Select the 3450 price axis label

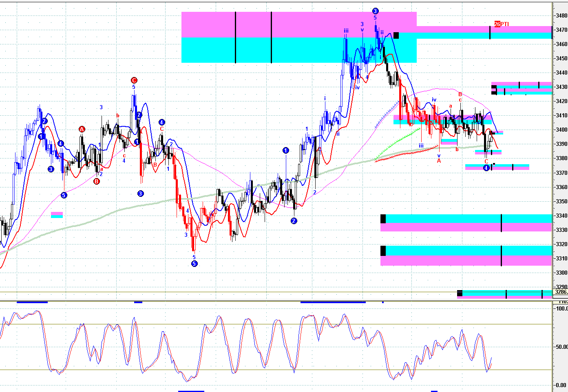click(x=561, y=58)
